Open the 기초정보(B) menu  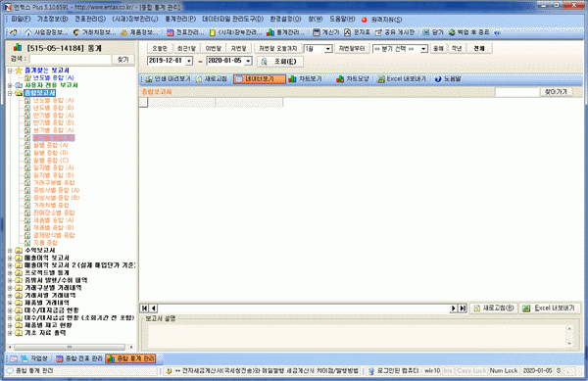52,19
